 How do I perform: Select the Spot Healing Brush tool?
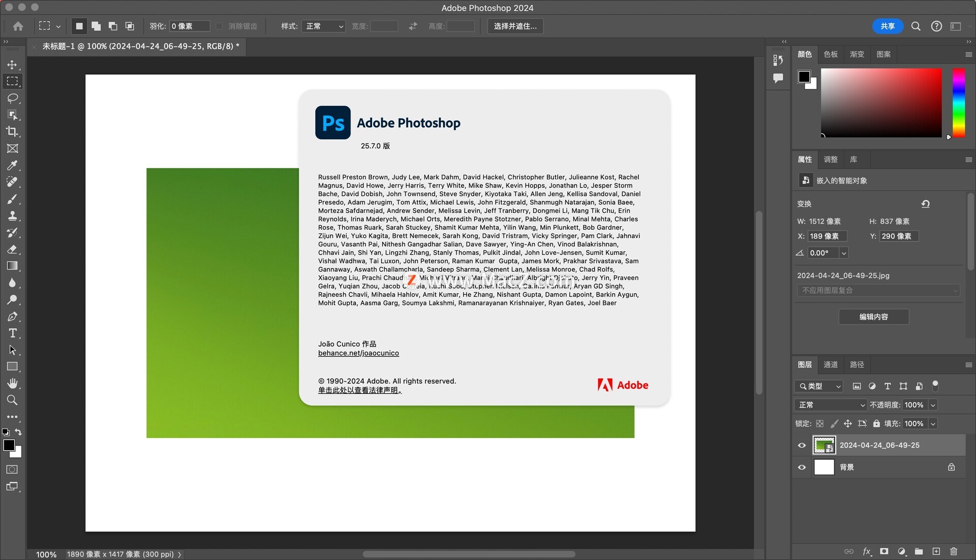click(12, 182)
